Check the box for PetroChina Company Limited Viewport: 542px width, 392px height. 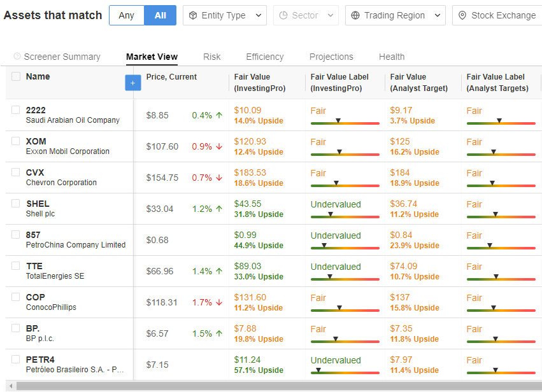coord(15,235)
